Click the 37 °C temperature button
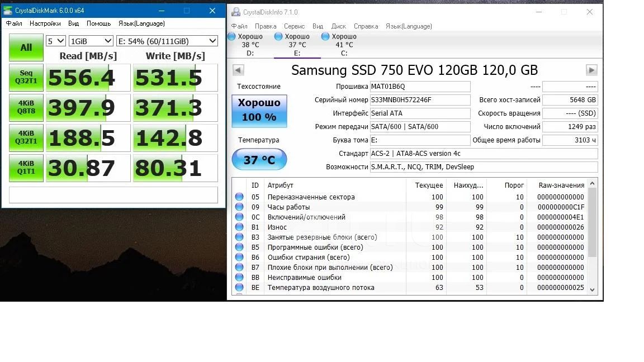Viewport: 644px width, 362px height. tap(259, 160)
